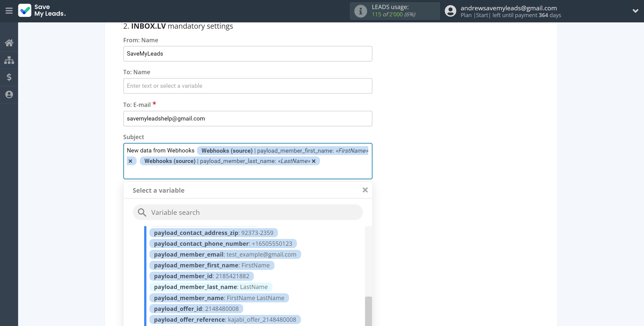Screen dimensions: 644x326
Task: Open the connections sitemap sidebar icon
Action: (x=9, y=60)
